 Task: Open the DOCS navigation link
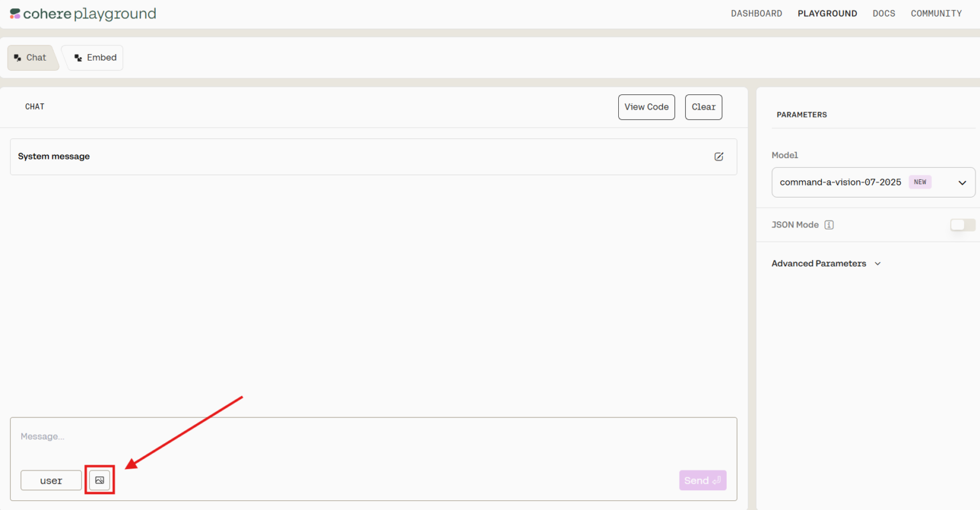884,13
